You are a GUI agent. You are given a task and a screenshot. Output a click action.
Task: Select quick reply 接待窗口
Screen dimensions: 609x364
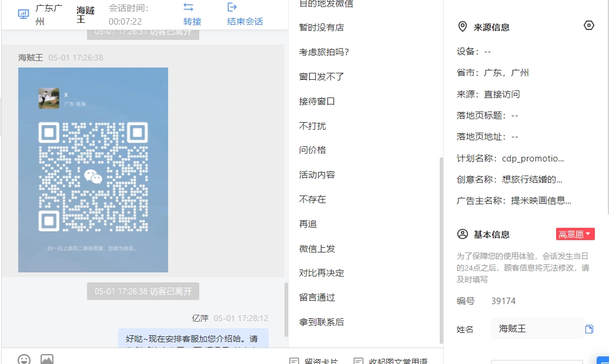(x=317, y=102)
